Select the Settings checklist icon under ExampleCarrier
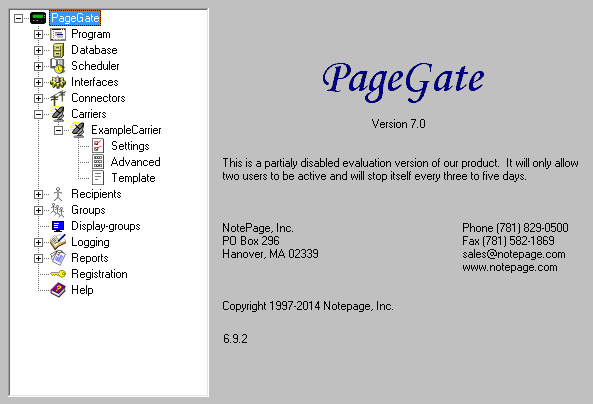 tap(98, 146)
